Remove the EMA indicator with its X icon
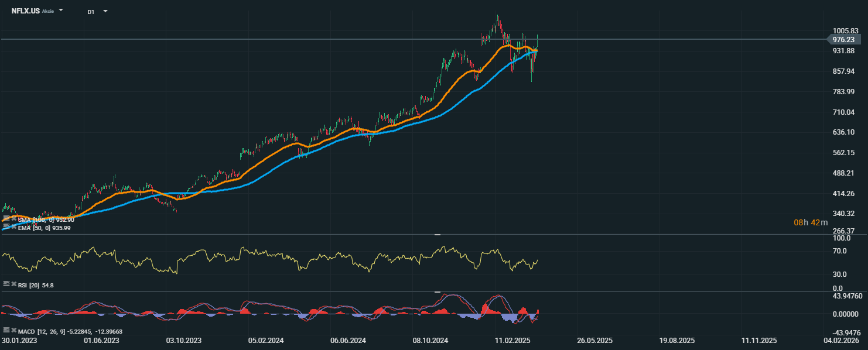The width and height of the screenshot is (868, 350). 13,227
